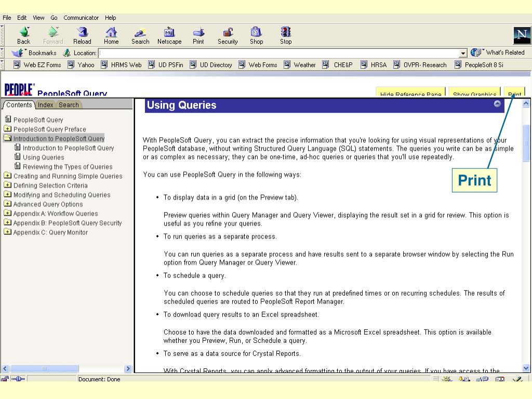Click the PeopleSoft logo
Image resolution: width=532 pixels, height=399 pixels.
click(19, 89)
